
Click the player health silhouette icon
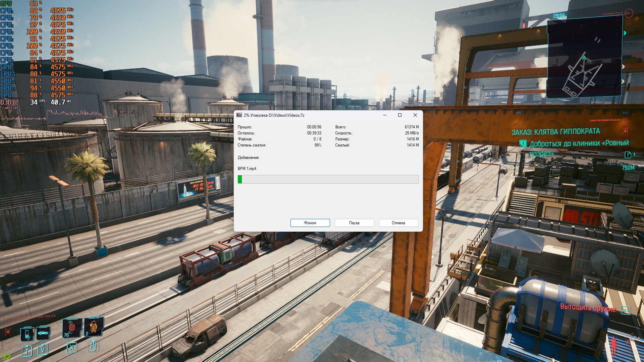click(613, 346)
